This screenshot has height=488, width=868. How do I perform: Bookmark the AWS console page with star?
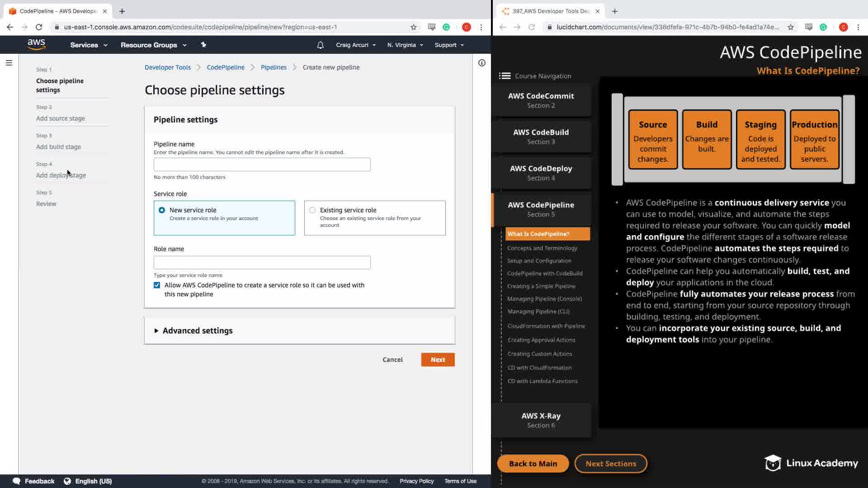[413, 27]
